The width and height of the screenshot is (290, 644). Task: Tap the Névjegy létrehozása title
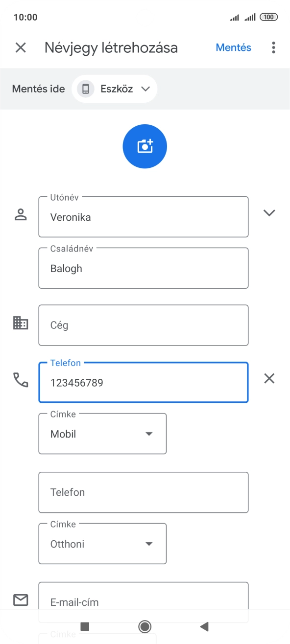[111, 47]
